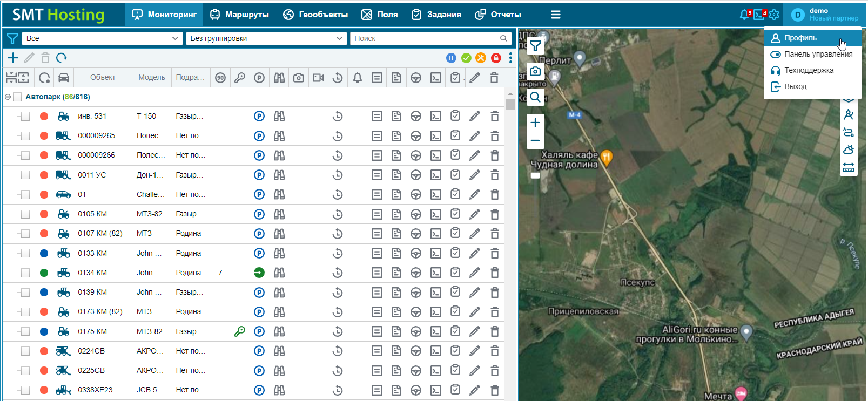This screenshot has width=868, height=401.
Task: Switch to the Мониторинг tab
Action: click(164, 15)
